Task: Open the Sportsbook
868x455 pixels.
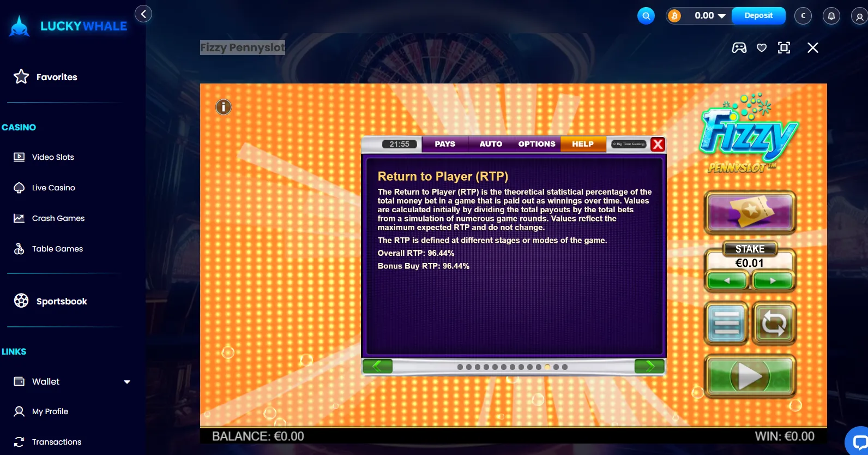Action: pos(50,301)
